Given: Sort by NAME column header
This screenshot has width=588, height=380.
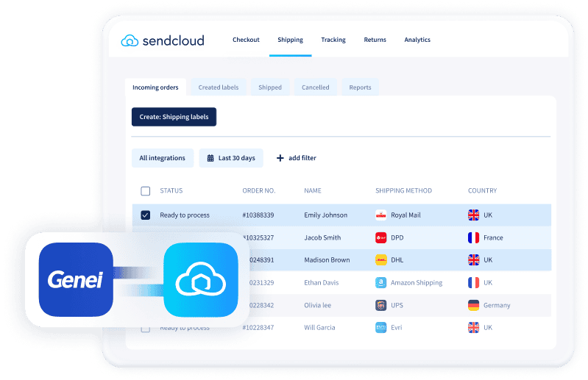Looking at the screenshot, I should click(312, 190).
